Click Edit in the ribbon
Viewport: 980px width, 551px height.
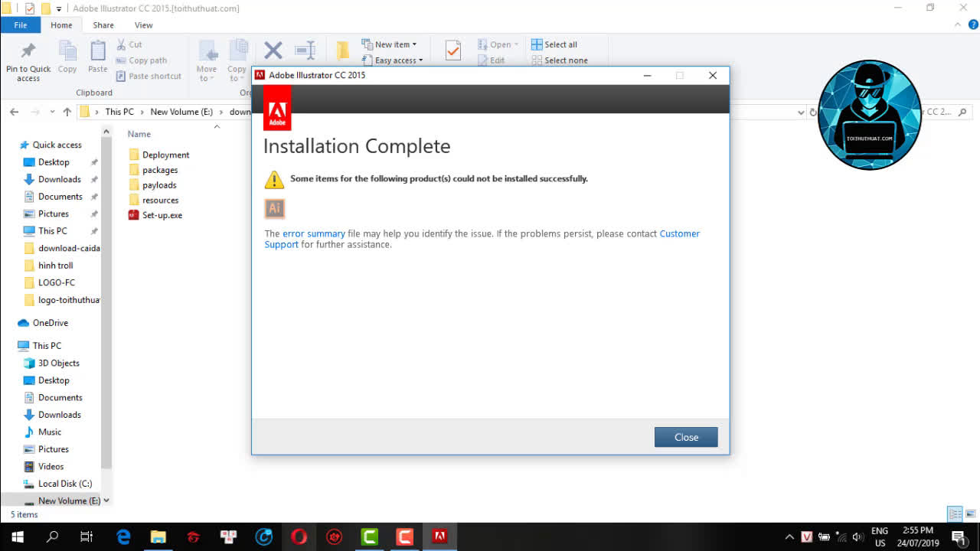(492, 60)
